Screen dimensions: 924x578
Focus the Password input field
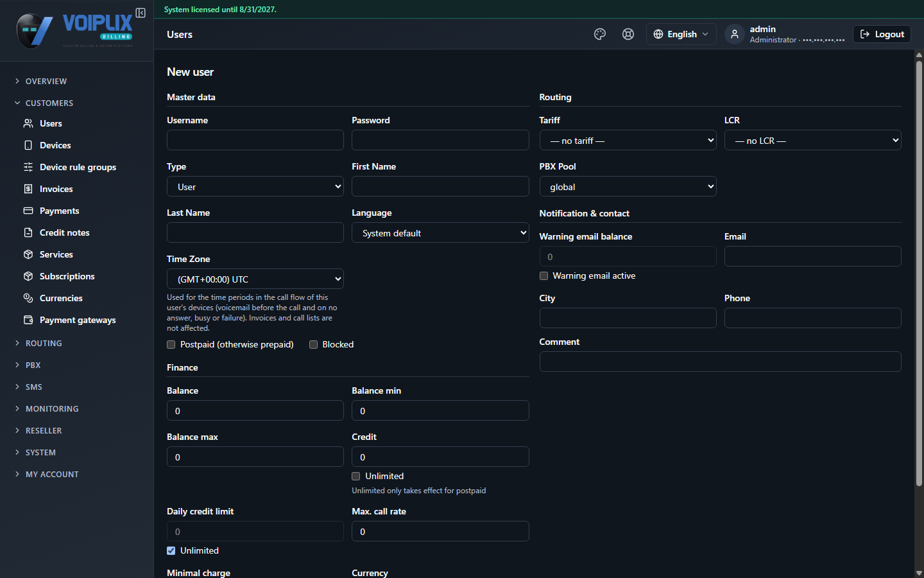coord(440,141)
